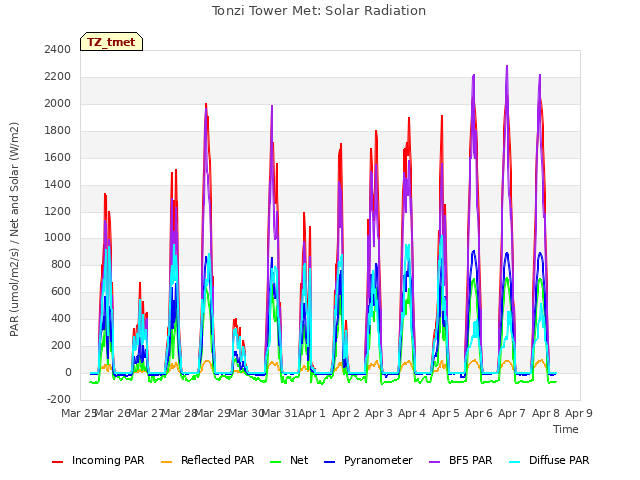Screen dimensions: 640x480
Task: Click the Y-axis label PAR / Net and Solar
Action: (x=14, y=229)
